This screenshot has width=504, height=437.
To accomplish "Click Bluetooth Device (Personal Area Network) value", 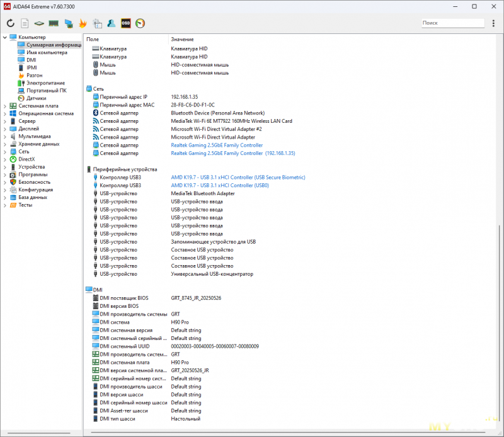I will coord(218,113).
